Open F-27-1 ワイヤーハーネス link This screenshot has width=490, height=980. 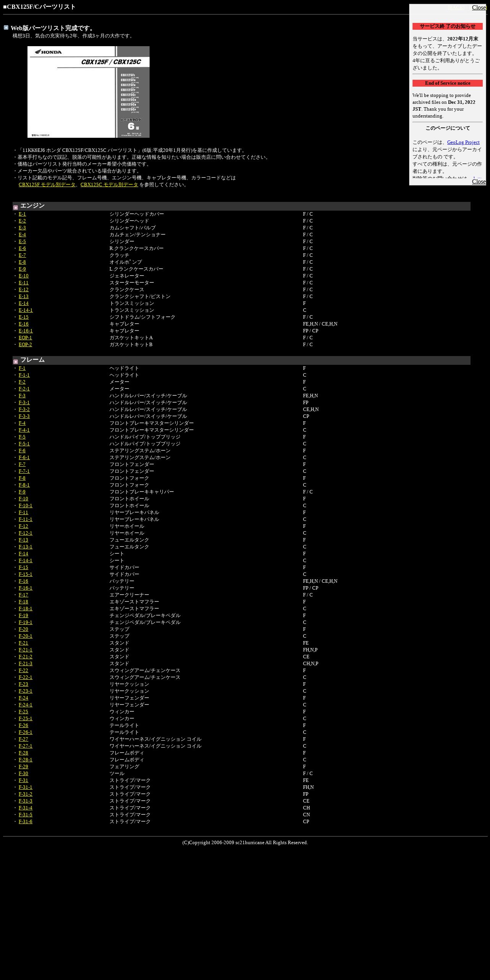(26, 746)
